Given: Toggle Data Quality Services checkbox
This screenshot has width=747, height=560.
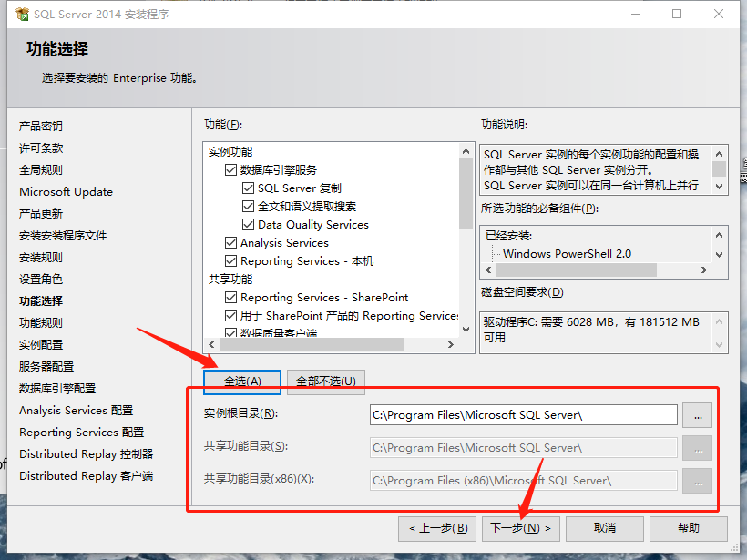Looking at the screenshot, I should coord(248,224).
